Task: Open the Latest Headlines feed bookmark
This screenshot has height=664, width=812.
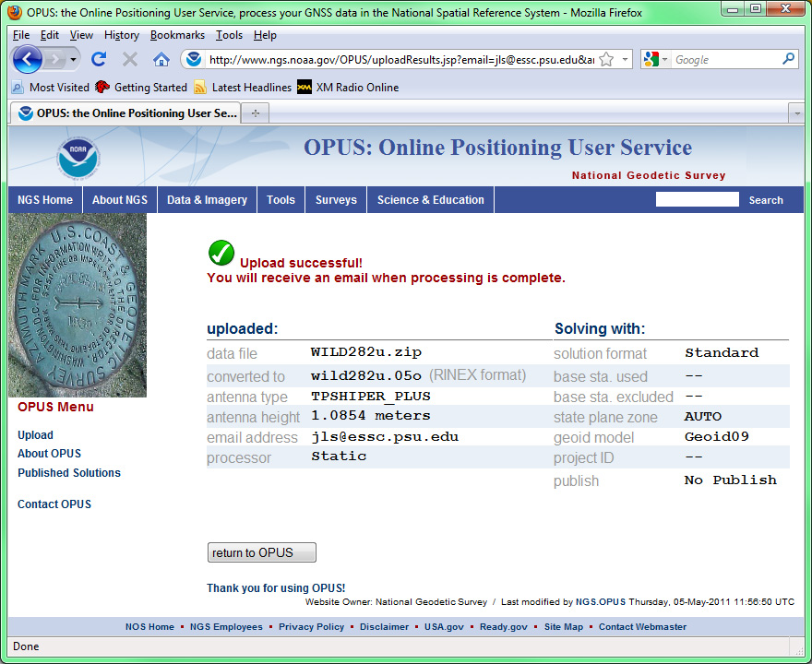Action: click(x=243, y=87)
